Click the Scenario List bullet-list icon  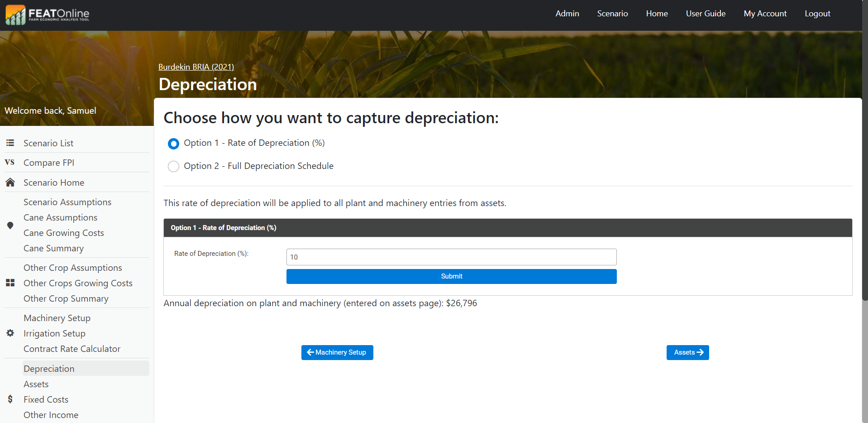coord(10,143)
